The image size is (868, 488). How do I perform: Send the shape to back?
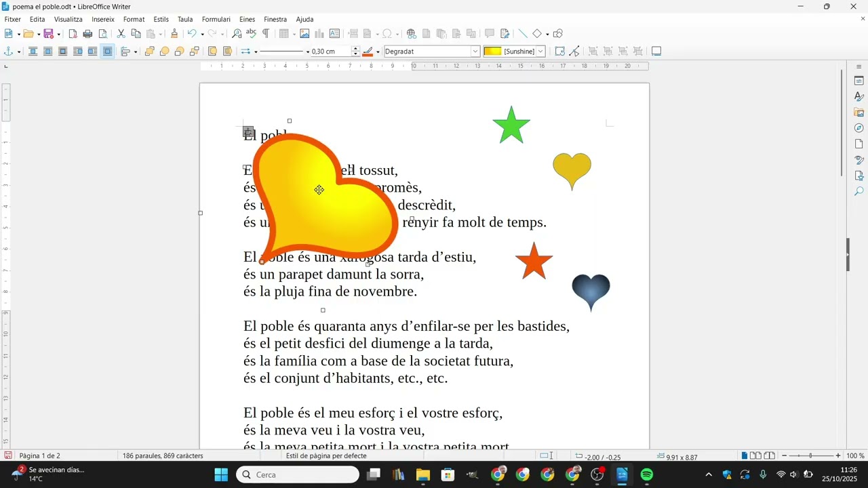click(194, 52)
